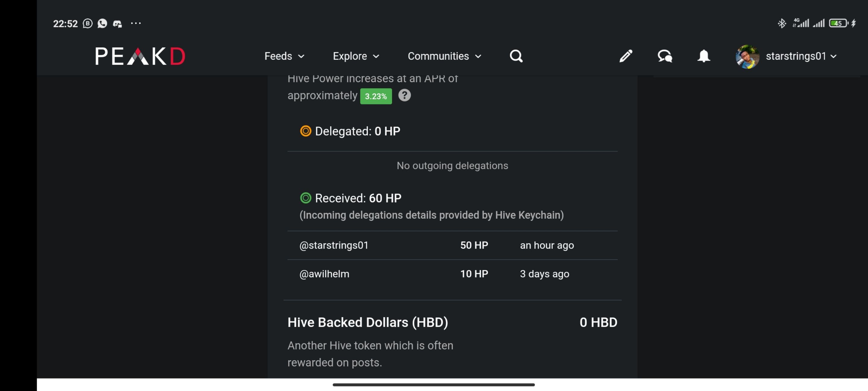Click the 'Hive Backed Dollars (HBD)' heading
The height and width of the screenshot is (391, 868).
368,323
